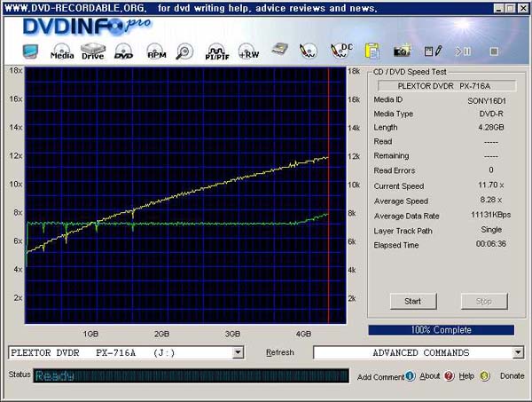Click the DC disc write icon

coord(341,51)
